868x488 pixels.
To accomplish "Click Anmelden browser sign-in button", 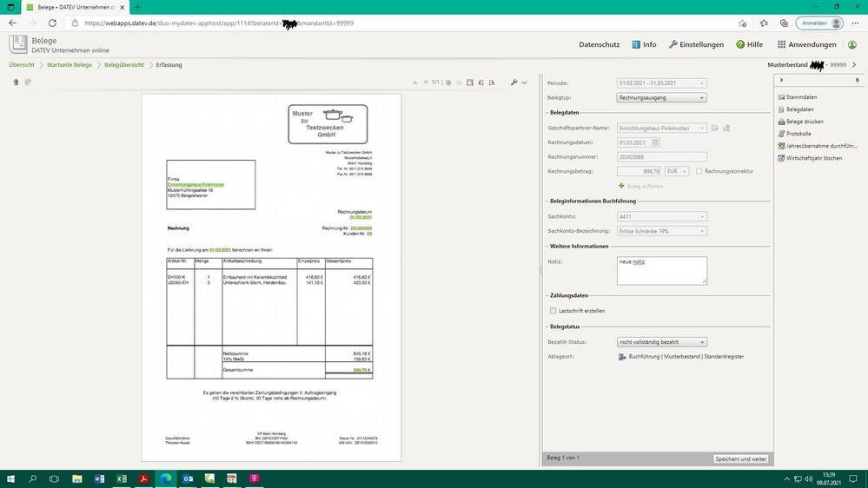I will pyautogui.click(x=819, y=23).
